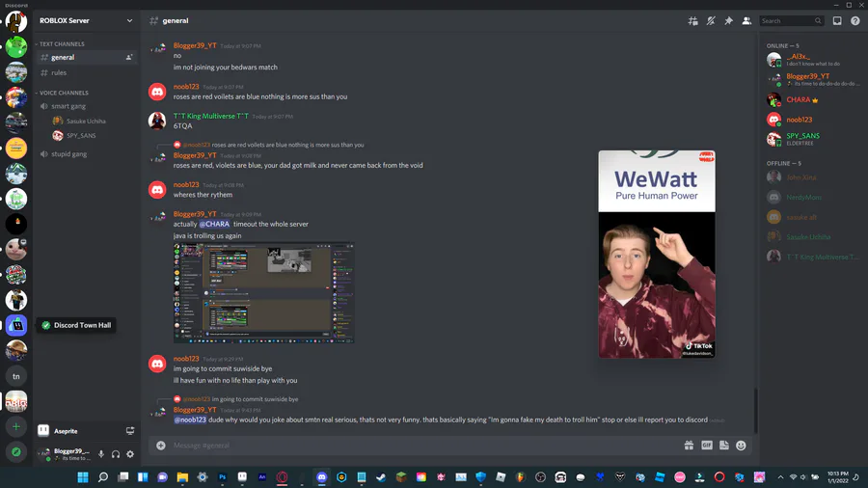868x488 pixels.
Task: Select Blogger39_YT in member list
Action: point(814,79)
